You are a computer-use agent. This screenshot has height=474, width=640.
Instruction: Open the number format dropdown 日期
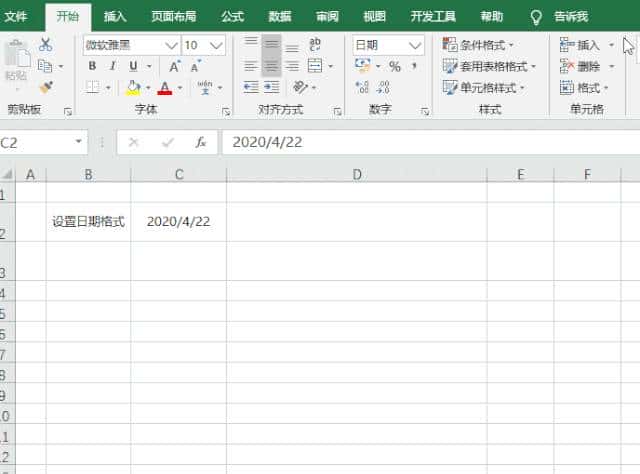(416, 45)
